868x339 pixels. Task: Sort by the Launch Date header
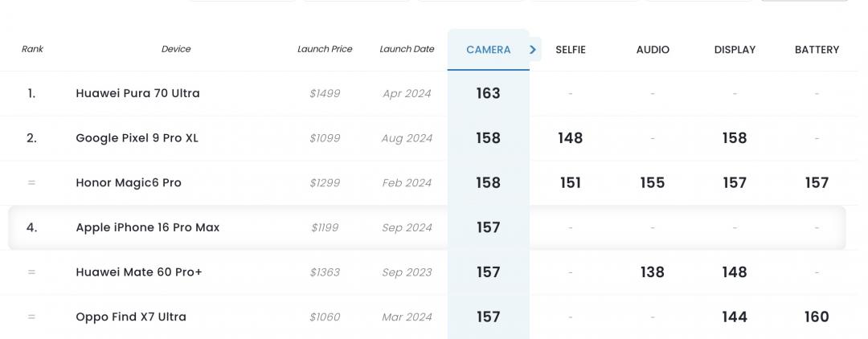(407, 49)
